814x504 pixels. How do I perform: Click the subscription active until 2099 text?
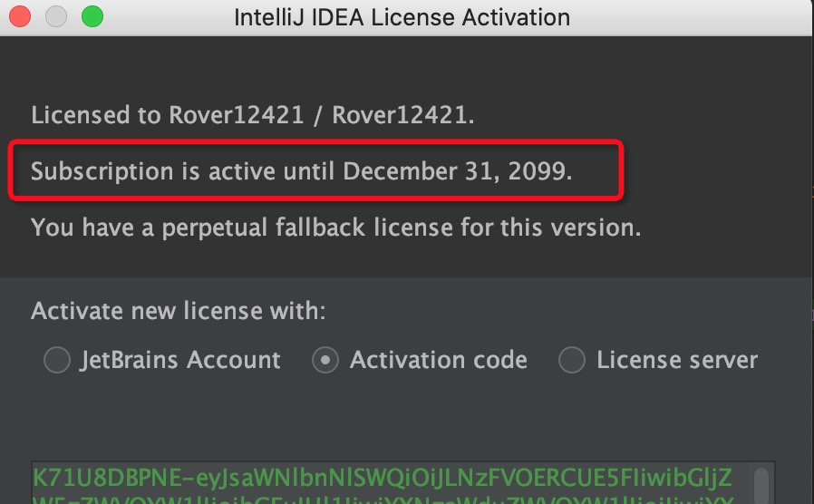(x=301, y=171)
